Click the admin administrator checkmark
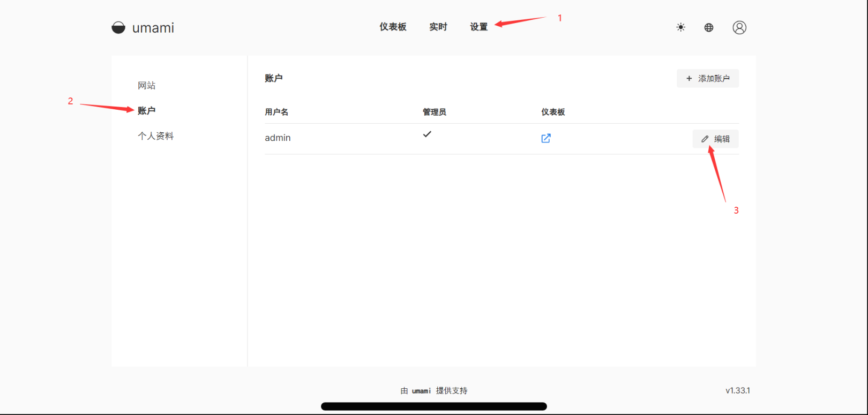This screenshot has height=415, width=868. tap(427, 134)
